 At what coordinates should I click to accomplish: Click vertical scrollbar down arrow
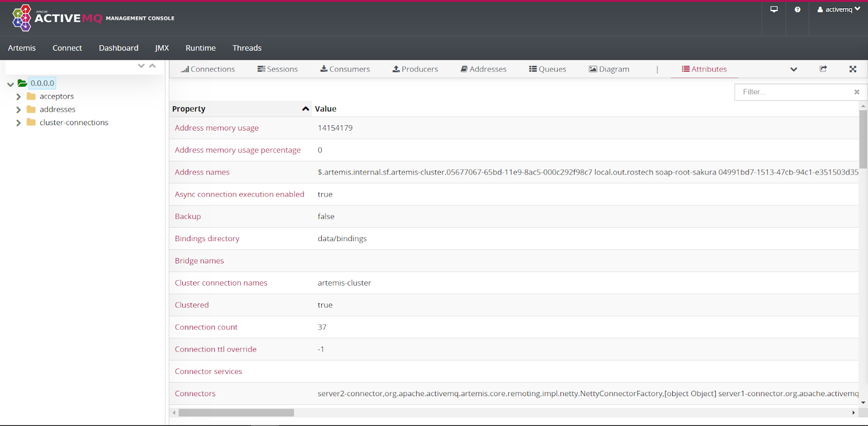[863, 403]
